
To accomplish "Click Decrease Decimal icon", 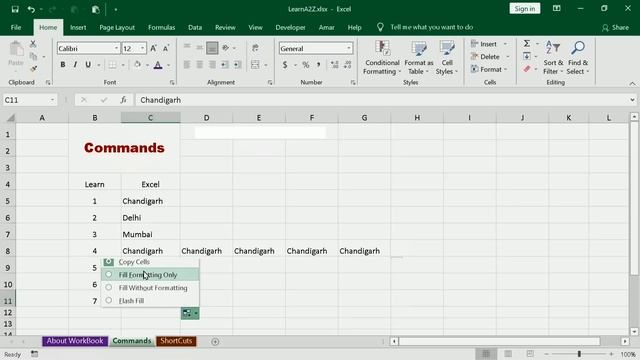I will 348,64.
